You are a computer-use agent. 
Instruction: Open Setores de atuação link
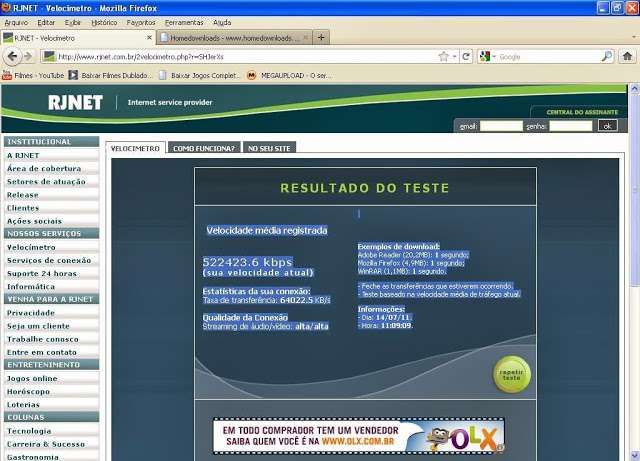pos(46,181)
